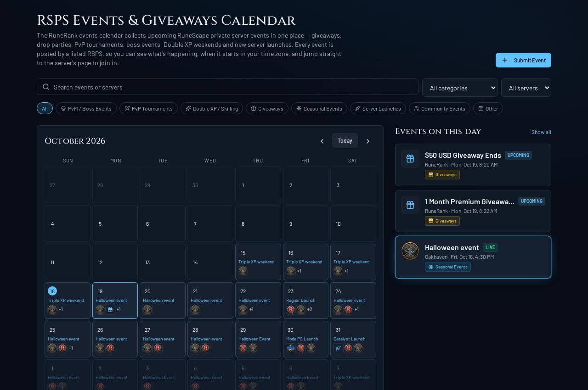Select the Other category chip
Viewport: 588px width, 390px height.
click(488, 108)
